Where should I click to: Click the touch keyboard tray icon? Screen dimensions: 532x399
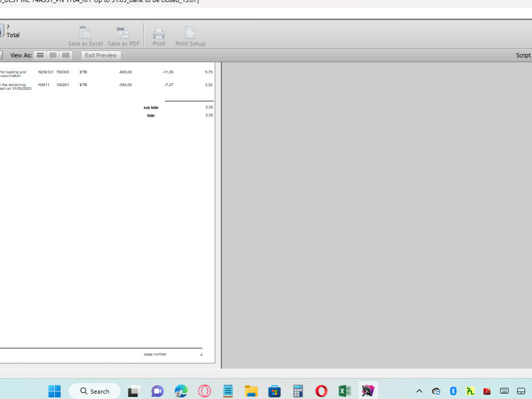click(x=504, y=391)
